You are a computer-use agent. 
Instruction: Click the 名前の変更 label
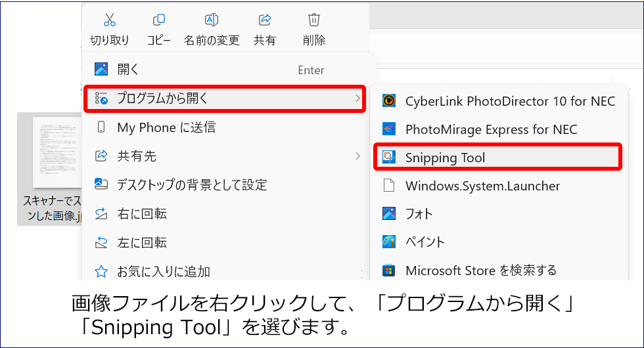click(212, 40)
